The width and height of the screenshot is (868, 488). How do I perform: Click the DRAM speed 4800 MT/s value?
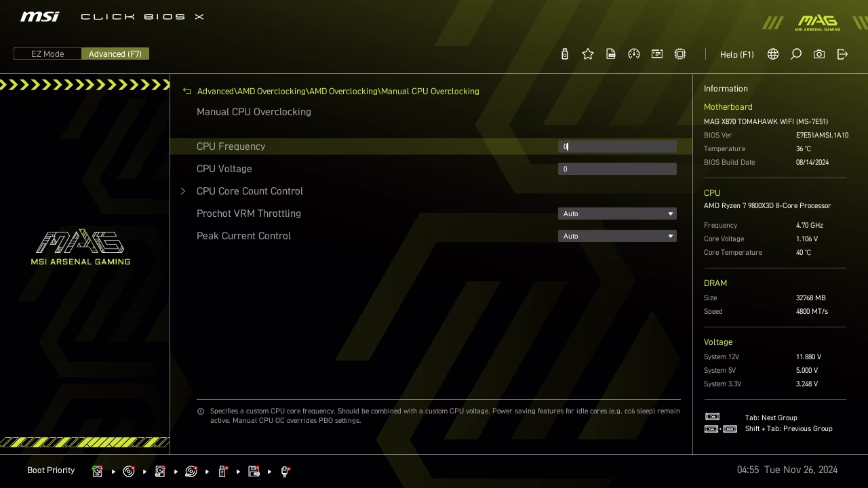pos(812,311)
